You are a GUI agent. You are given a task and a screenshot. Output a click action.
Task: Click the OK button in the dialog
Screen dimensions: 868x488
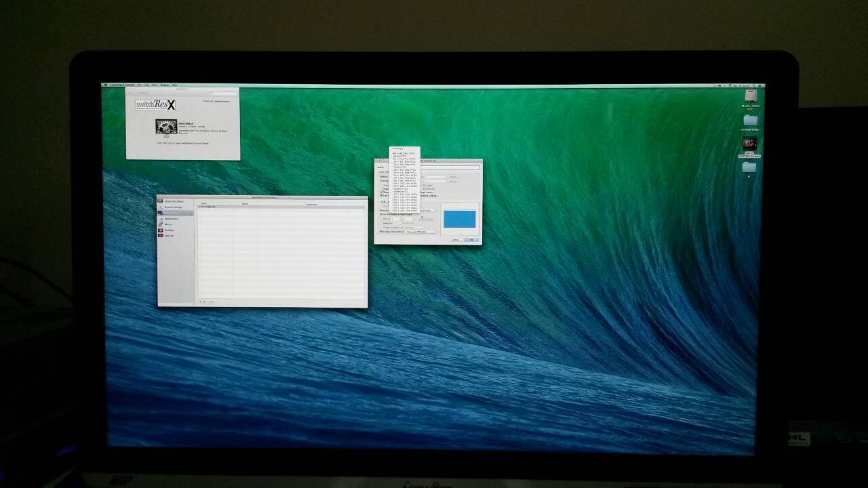pos(471,239)
